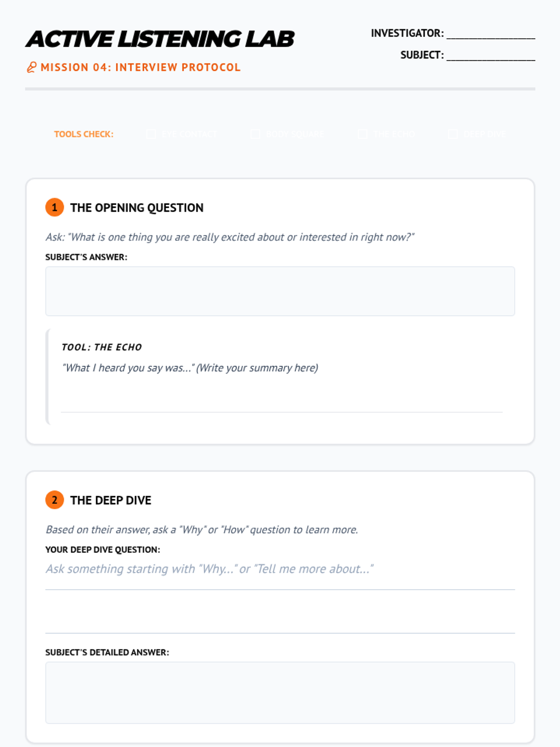The image size is (560, 747).
Task: Click the Subject name line
Action: [490, 56]
